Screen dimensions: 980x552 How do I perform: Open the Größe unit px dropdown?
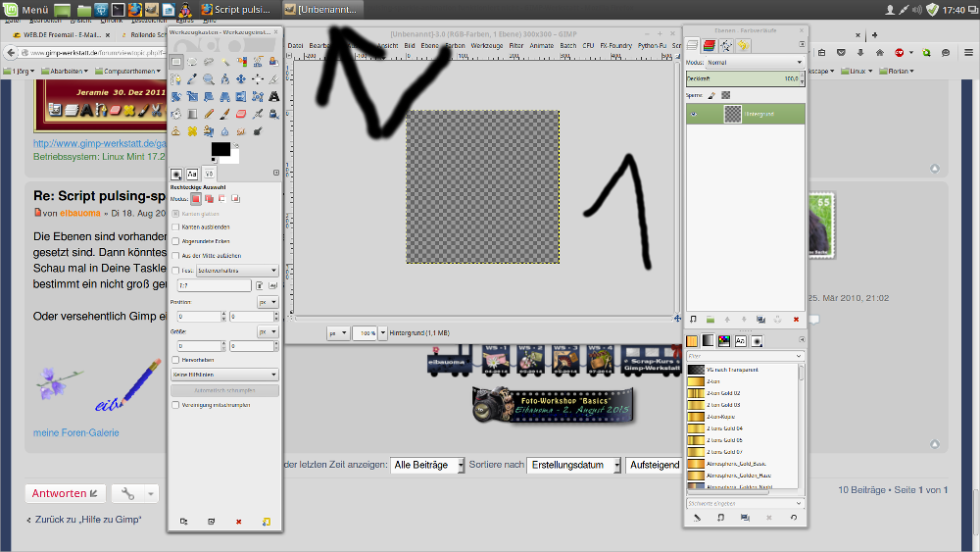point(268,332)
